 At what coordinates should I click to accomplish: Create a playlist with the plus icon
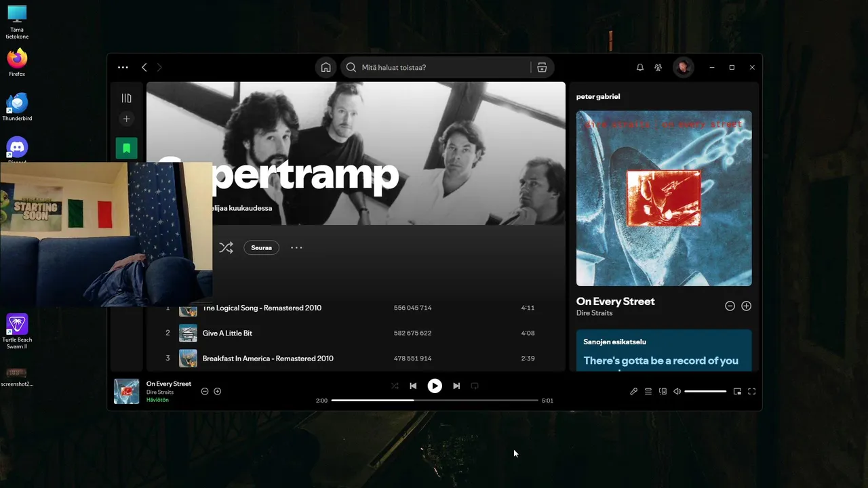(x=126, y=119)
